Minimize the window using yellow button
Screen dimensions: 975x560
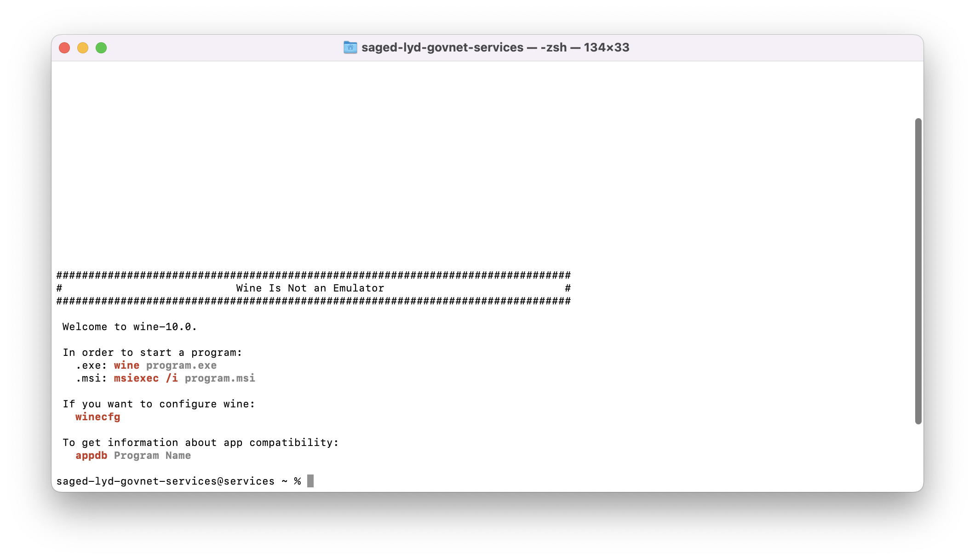(83, 48)
